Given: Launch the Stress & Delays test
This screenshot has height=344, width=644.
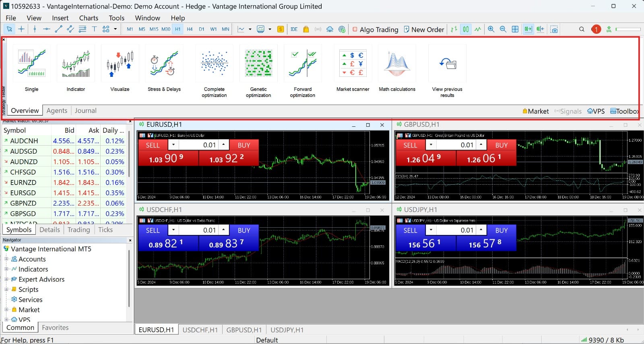Looking at the screenshot, I should (164, 64).
